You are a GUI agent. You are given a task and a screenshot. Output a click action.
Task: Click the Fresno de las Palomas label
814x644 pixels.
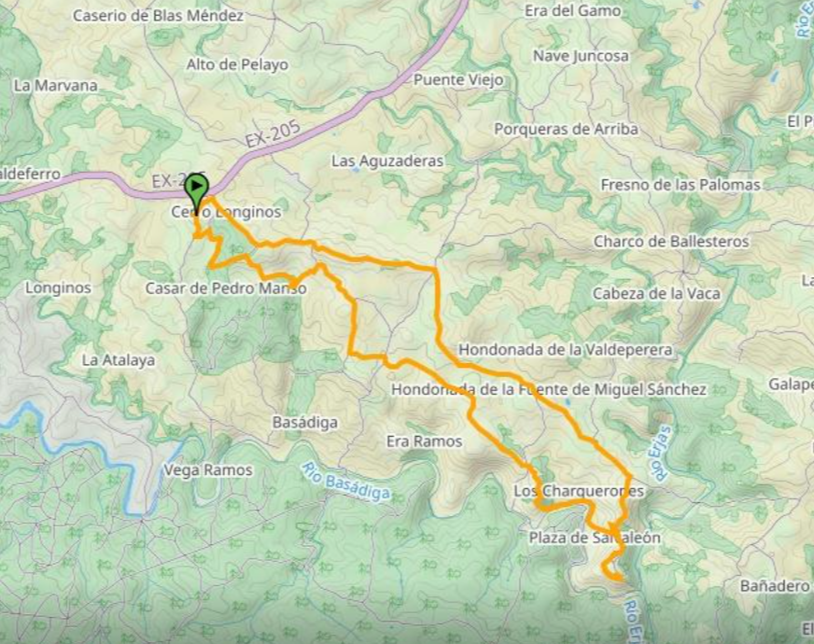point(681,185)
